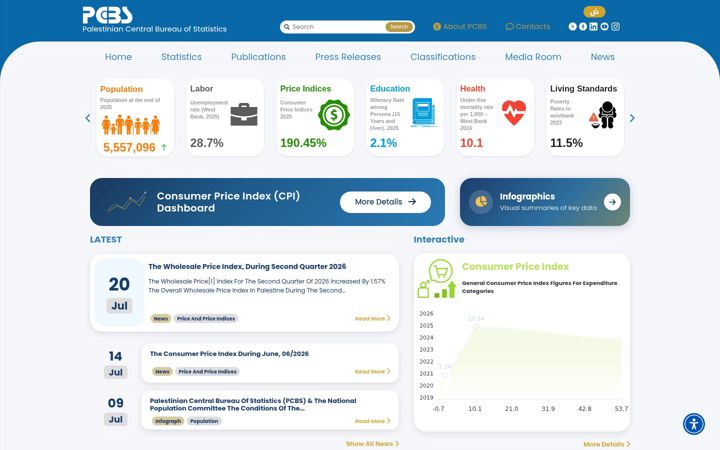Open the Publications menu item
The width and height of the screenshot is (720, 450).
(258, 57)
